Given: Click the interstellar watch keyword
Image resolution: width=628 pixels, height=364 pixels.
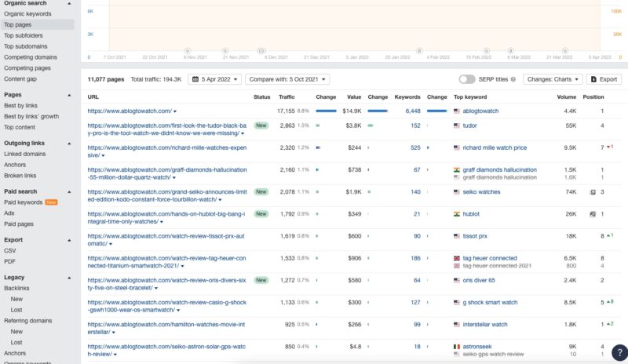Looking at the screenshot, I should click(x=485, y=325).
